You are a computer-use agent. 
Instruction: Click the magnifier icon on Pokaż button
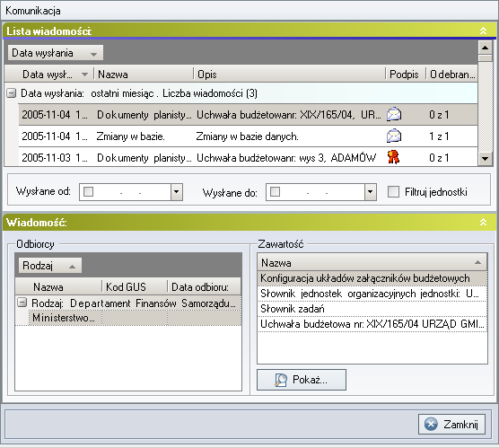tap(281, 380)
